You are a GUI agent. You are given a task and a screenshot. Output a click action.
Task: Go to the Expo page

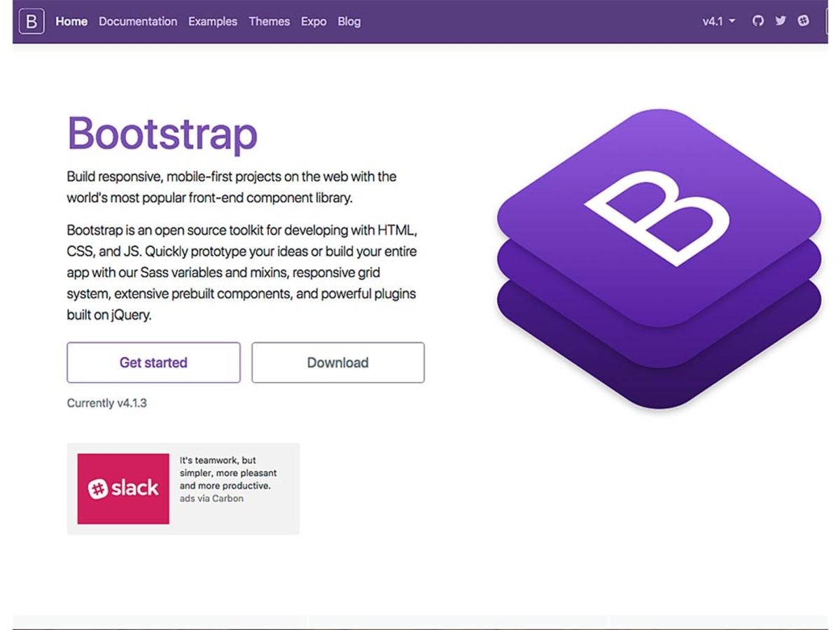(314, 22)
